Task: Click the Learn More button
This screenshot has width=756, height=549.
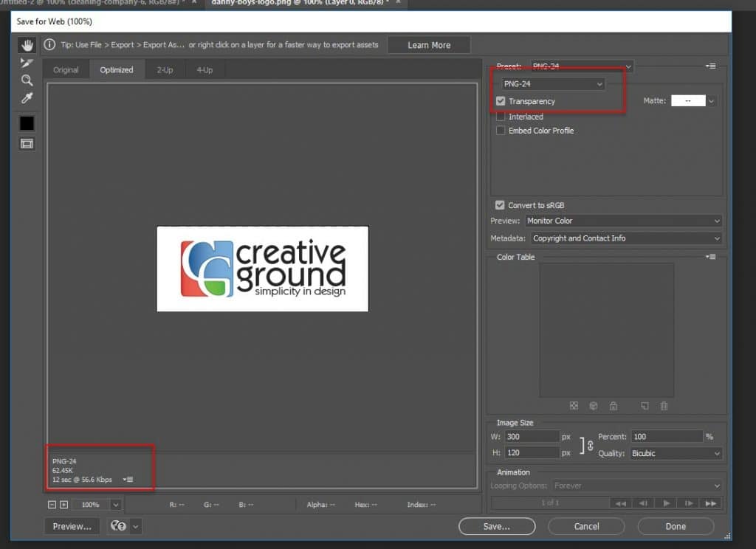Action: pos(429,45)
